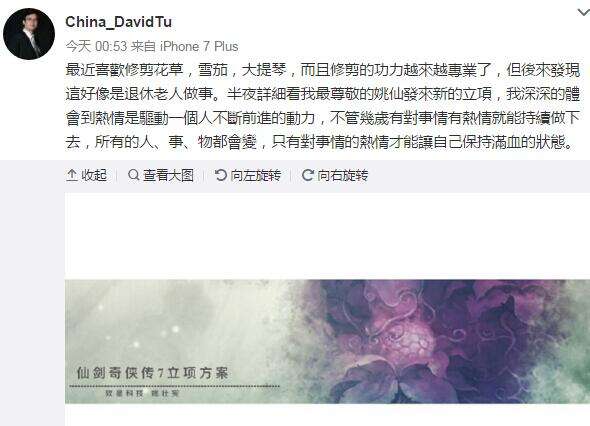Click the upward arrow icon beside 收起
The width and height of the screenshot is (590, 426).
coord(71,175)
